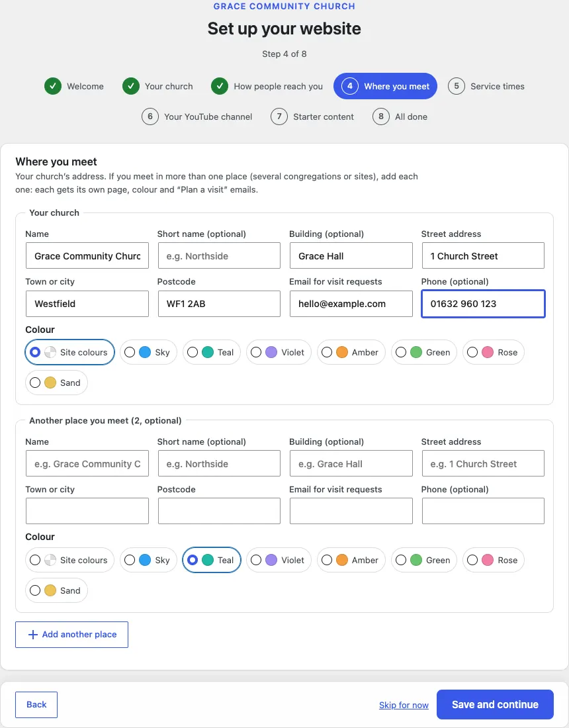
Task: Click the step 8 number circle
Action: pos(381,116)
